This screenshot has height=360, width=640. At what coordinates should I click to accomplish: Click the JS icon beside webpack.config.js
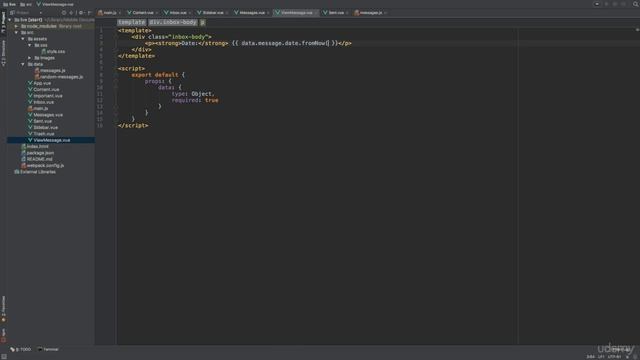[24, 165]
